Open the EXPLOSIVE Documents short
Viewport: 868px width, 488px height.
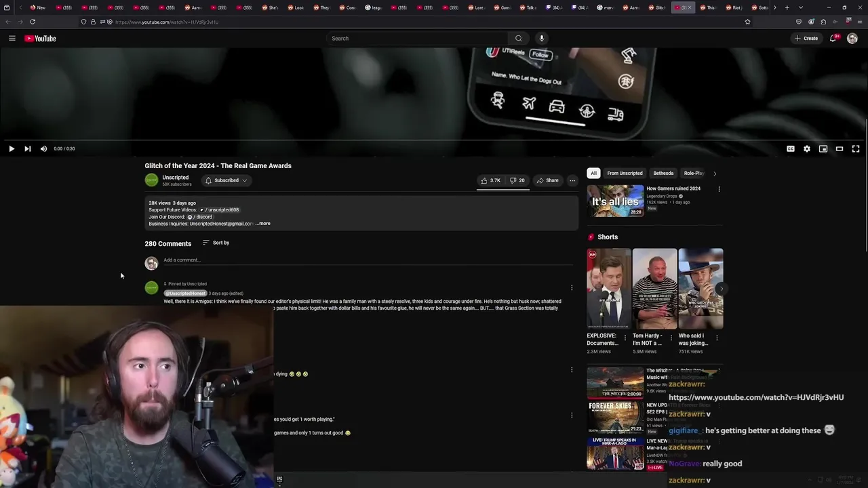point(609,289)
